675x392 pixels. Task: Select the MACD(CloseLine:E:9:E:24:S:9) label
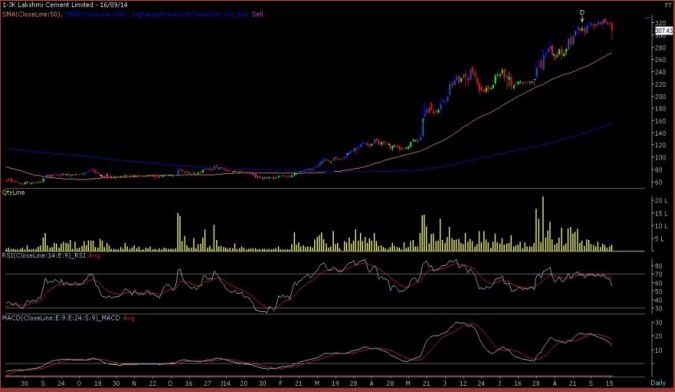61,318
